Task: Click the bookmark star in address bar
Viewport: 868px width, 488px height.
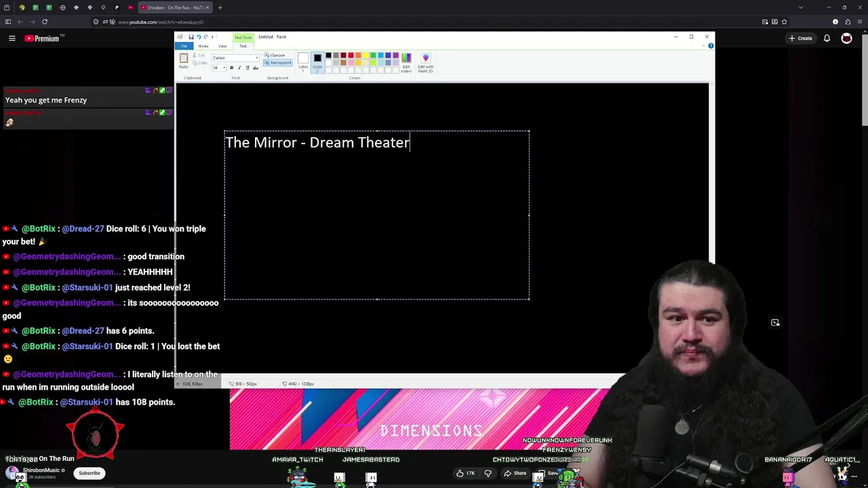Action: coord(784,22)
